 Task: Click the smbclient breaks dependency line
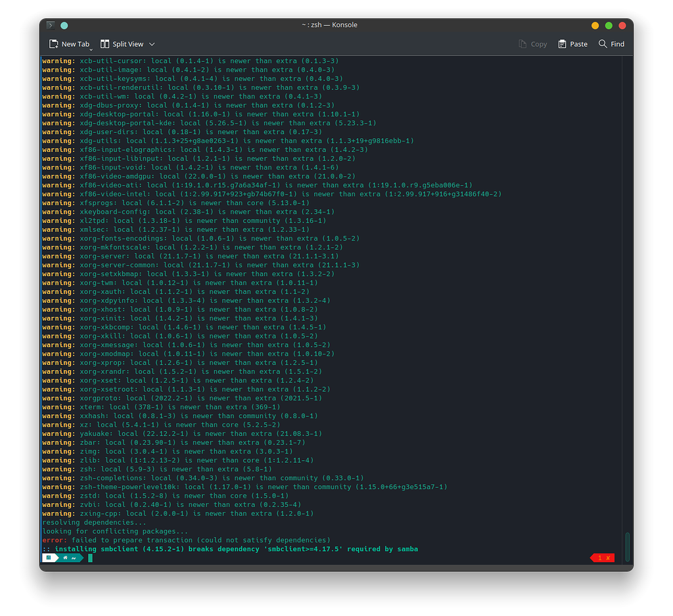click(230, 549)
